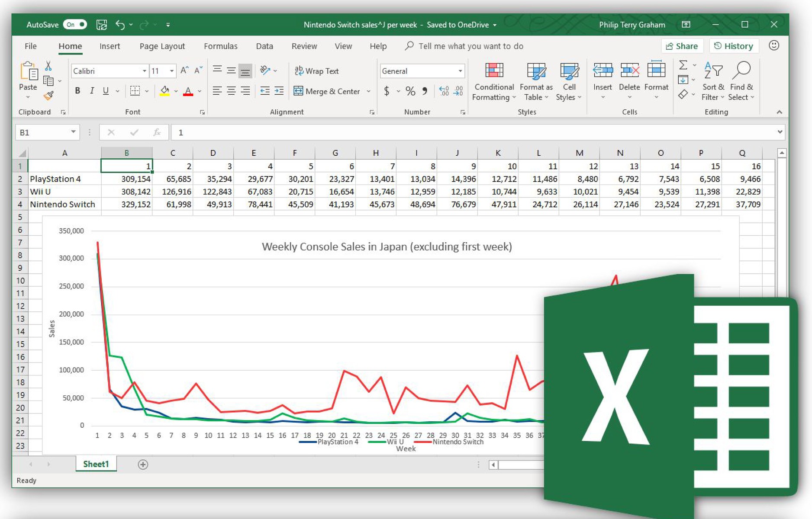The image size is (812, 519).
Task: Open the Name Box dropdown arrow
Action: click(x=73, y=132)
